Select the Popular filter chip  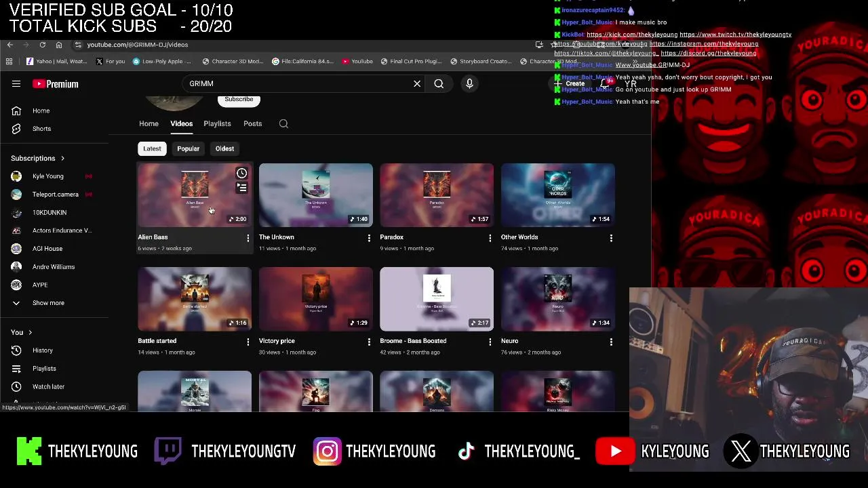pos(189,148)
